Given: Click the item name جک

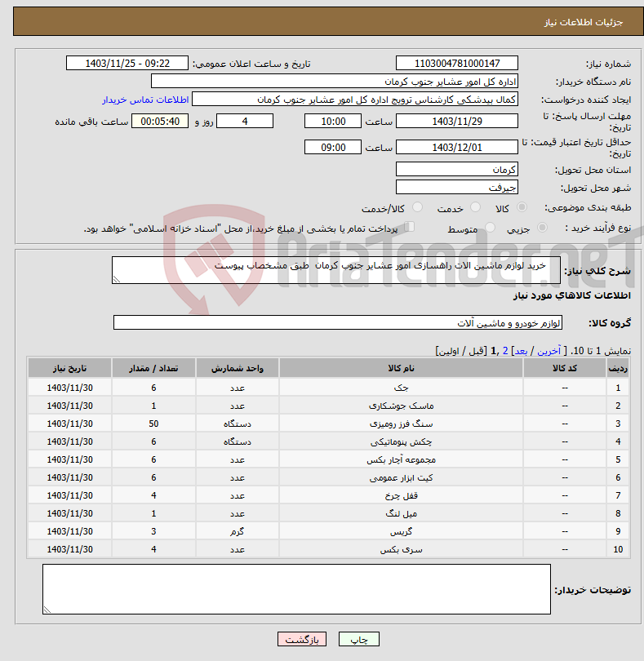Looking at the screenshot, I should (401, 388).
